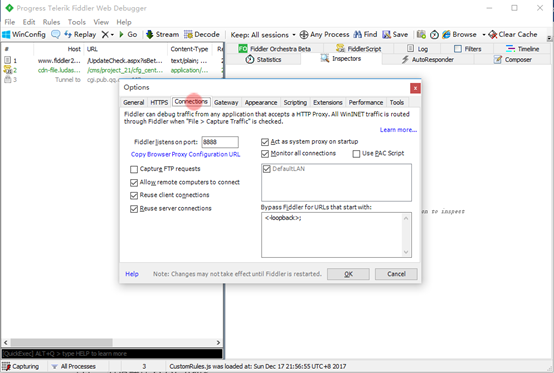
Task: Switch to the Gateway options tab
Action: tap(226, 102)
